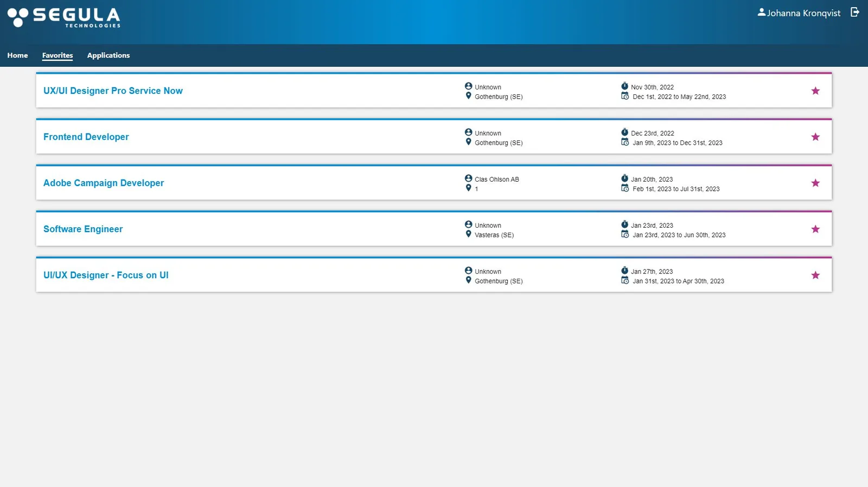Click "Feb 1st, 2023 to Jul 31st, 2023" period
This screenshot has width=868, height=487.
(x=676, y=189)
